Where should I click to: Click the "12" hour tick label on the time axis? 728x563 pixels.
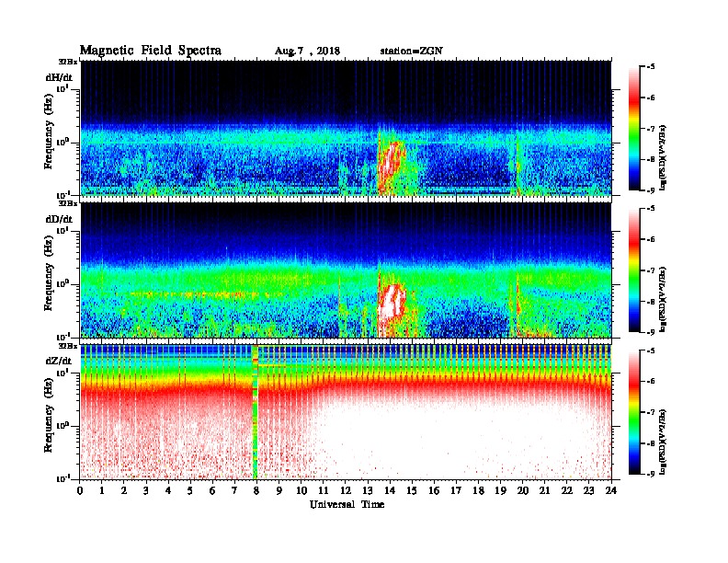pyautogui.click(x=346, y=491)
